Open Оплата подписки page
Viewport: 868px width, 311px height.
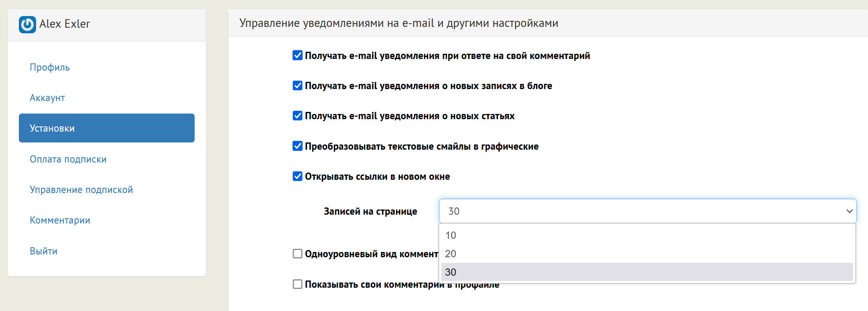click(68, 159)
